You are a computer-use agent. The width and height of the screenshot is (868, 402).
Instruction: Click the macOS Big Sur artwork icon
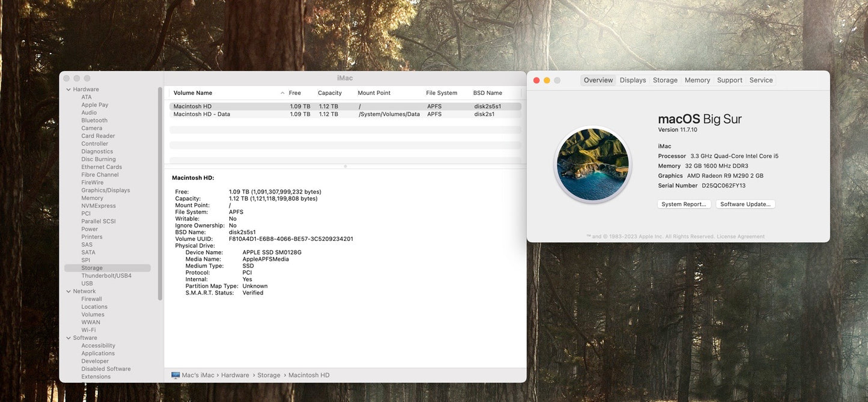pos(592,164)
